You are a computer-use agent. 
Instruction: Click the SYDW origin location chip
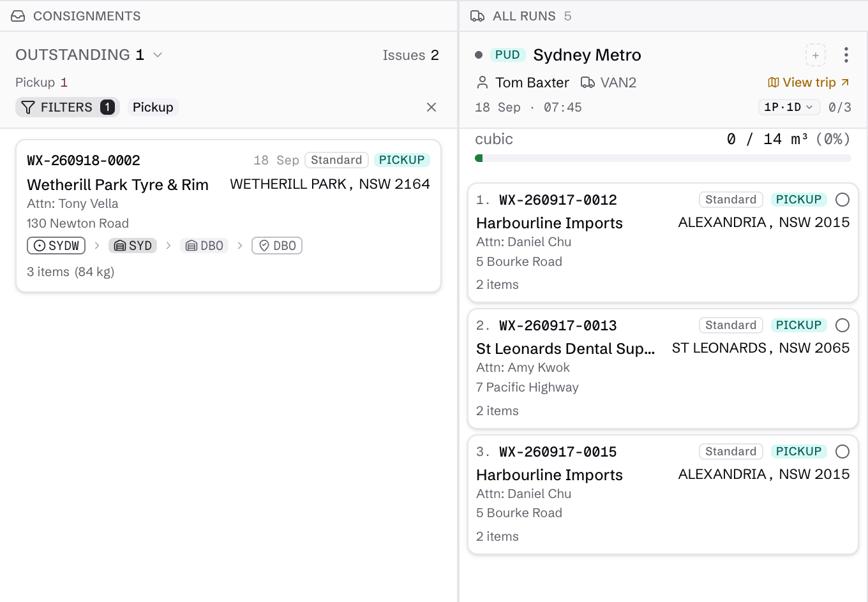pos(56,246)
